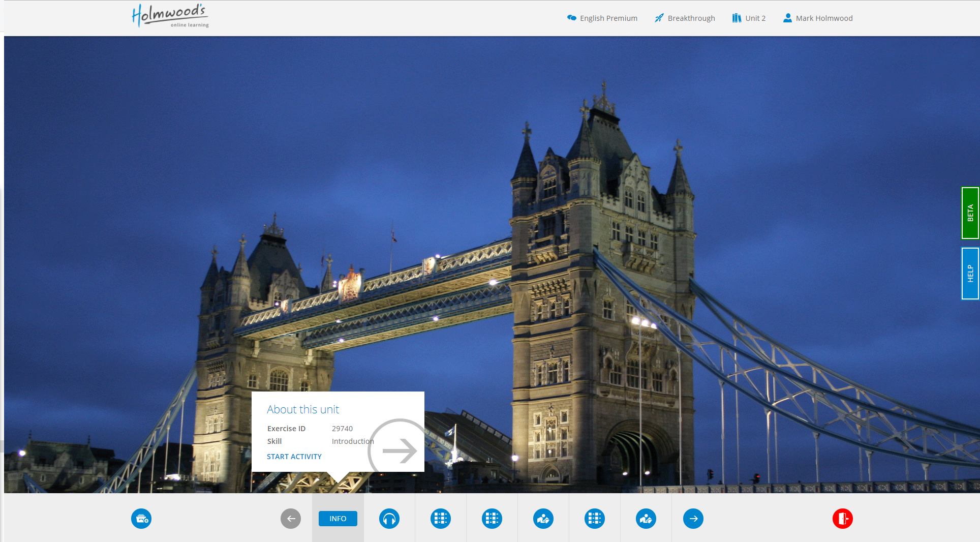
Task: Select the INFO button in the bottom bar
Action: [x=338, y=519]
